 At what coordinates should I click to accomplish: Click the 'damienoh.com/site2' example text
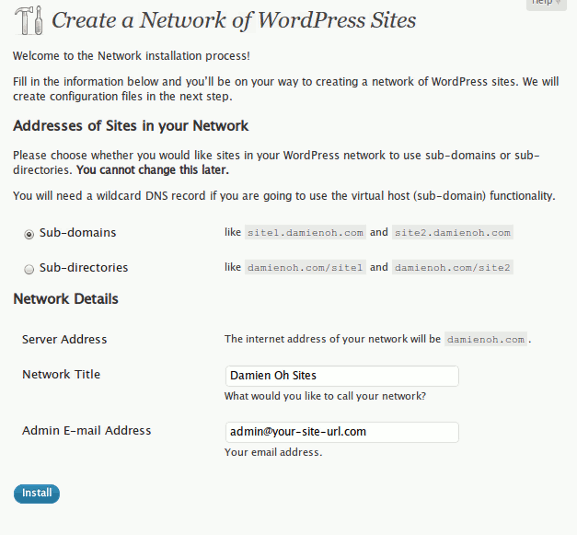click(x=453, y=268)
